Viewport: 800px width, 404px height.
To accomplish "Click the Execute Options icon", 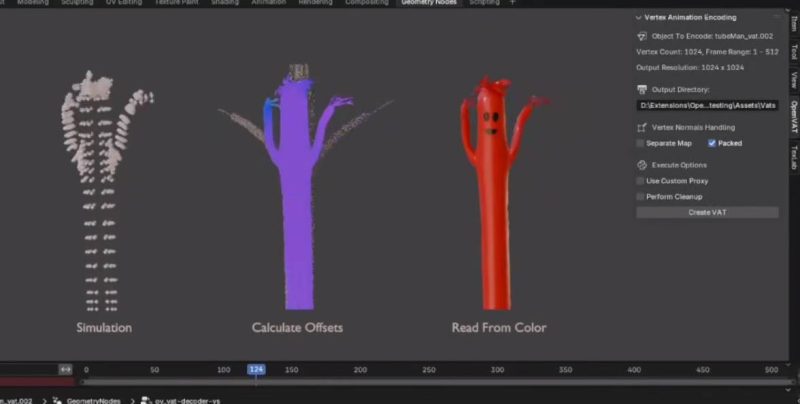I will 643,164.
